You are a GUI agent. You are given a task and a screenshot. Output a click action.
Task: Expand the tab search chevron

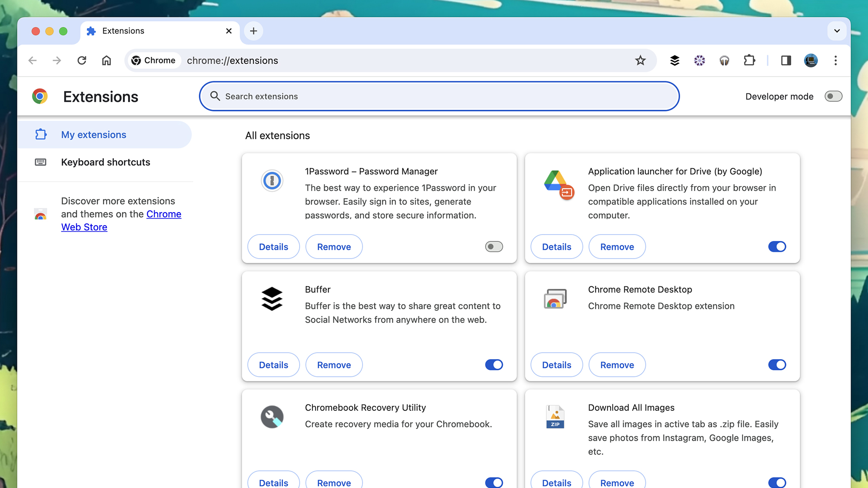click(837, 31)
